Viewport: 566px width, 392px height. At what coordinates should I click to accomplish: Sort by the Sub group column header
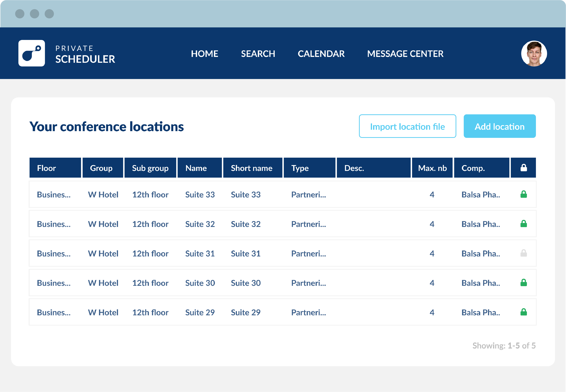pos(150,168)
